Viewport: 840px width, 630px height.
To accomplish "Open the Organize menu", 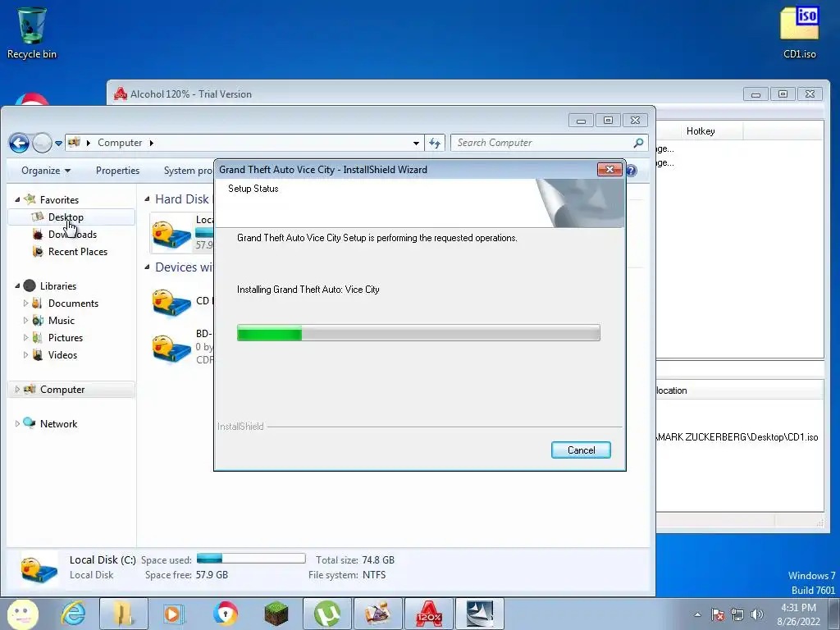I will click(46, 171).
